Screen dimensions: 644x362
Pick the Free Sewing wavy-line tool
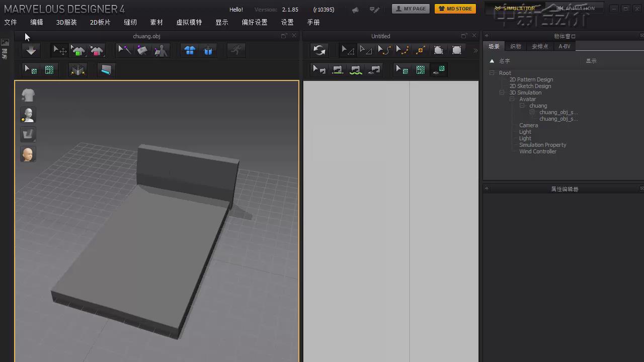click(x=356, y=70)
